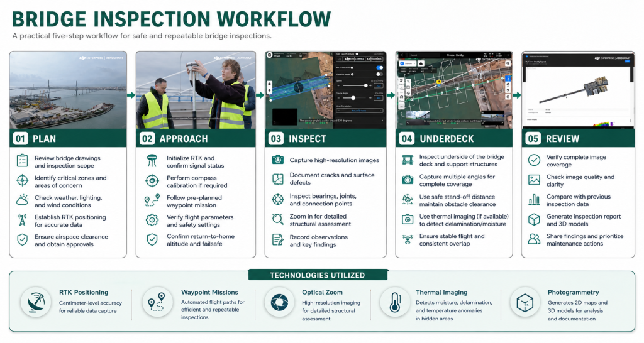Click the checklist icon beside Review bridge drawings
Screen dimensions: 644x343
coord(22,160)
